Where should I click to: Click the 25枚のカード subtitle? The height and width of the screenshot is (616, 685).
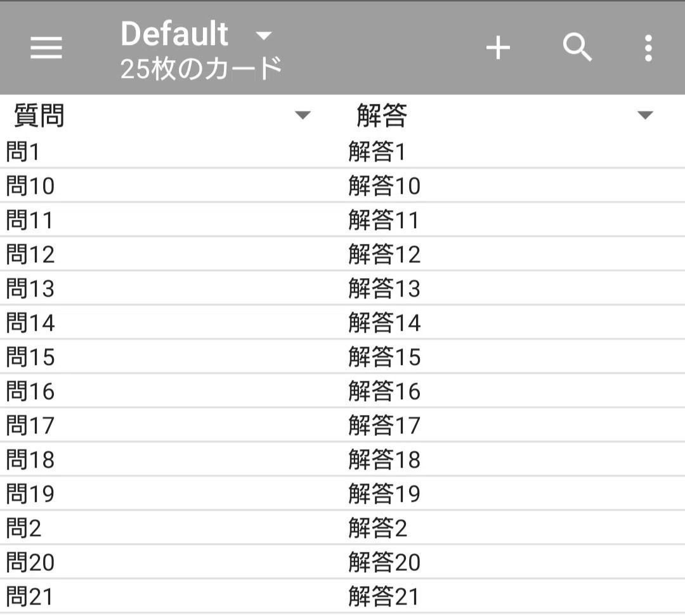pyautogui.click(x=201, y=68)
